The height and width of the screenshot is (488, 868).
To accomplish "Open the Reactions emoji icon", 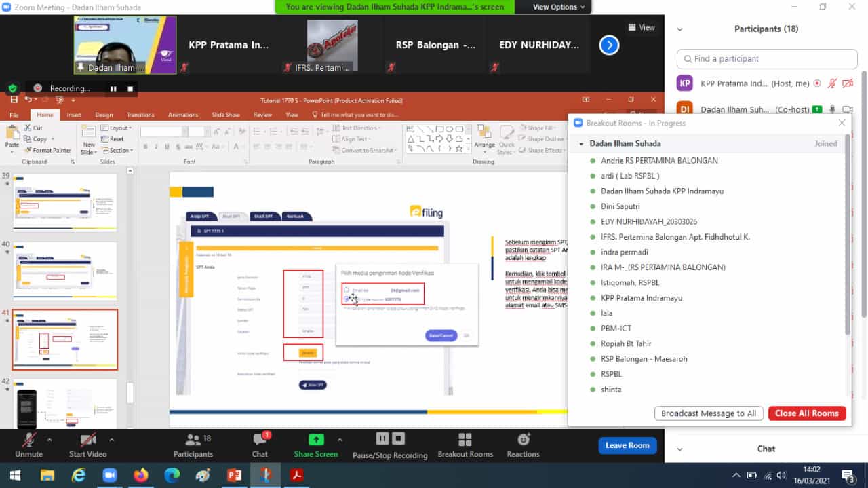I will 523,440.
